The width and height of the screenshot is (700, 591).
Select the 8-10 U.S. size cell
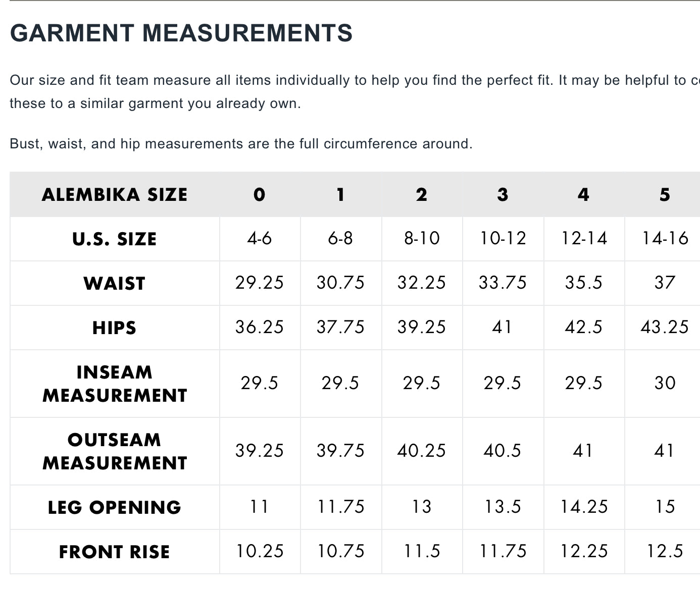422,238
